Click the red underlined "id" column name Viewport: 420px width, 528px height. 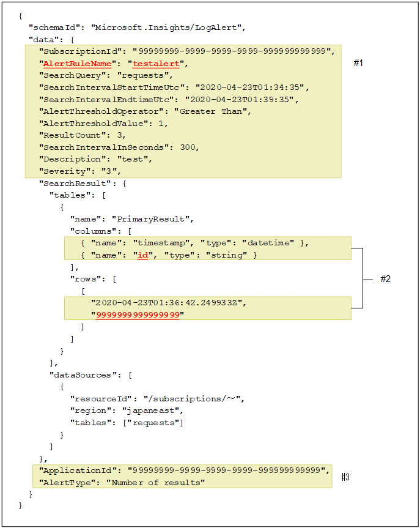coord(142,255)
